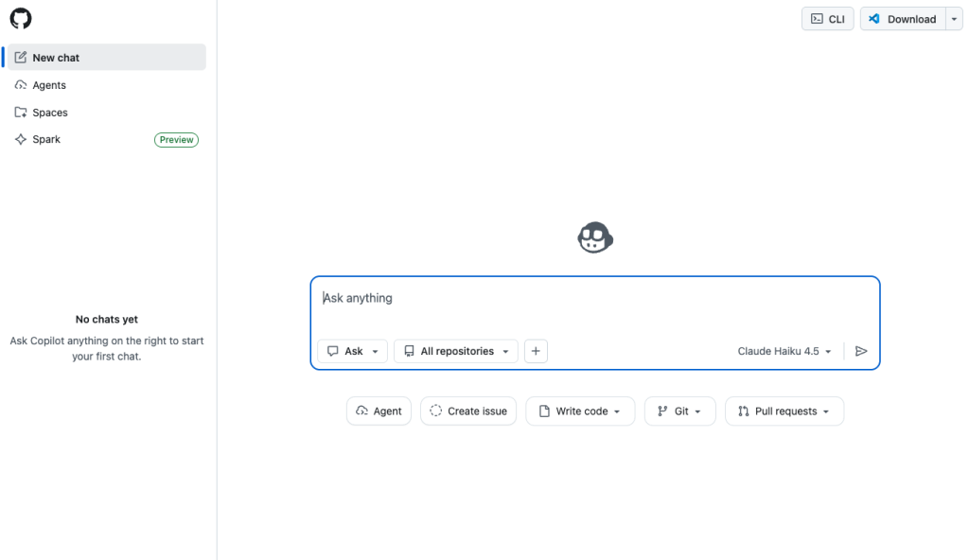Open the All repositories selector
This screenshot has width=969, height=560.
point(455,351)
